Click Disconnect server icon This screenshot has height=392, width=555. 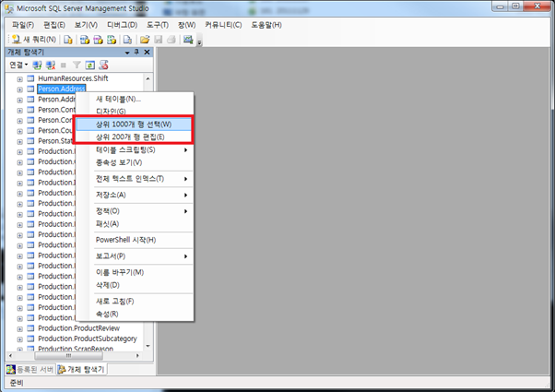coord(51,65)
